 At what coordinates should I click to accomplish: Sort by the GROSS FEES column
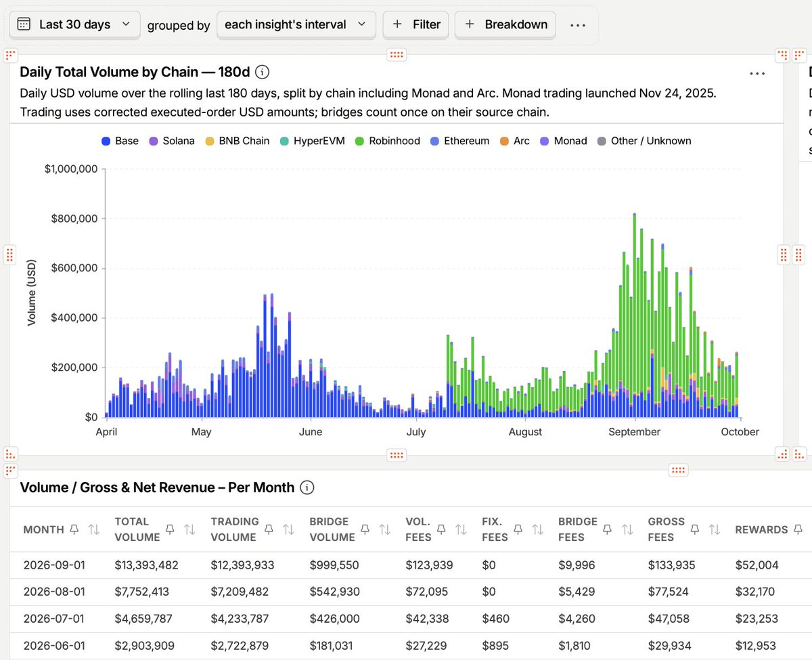714,529
